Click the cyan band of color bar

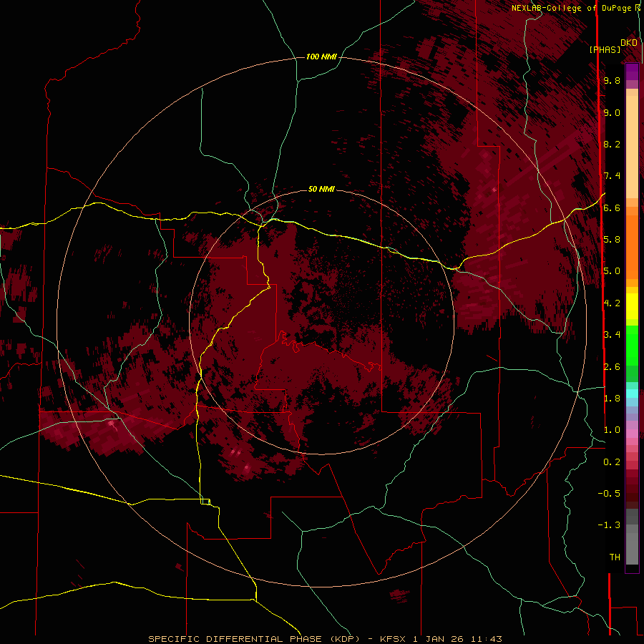tap(632, 394)
